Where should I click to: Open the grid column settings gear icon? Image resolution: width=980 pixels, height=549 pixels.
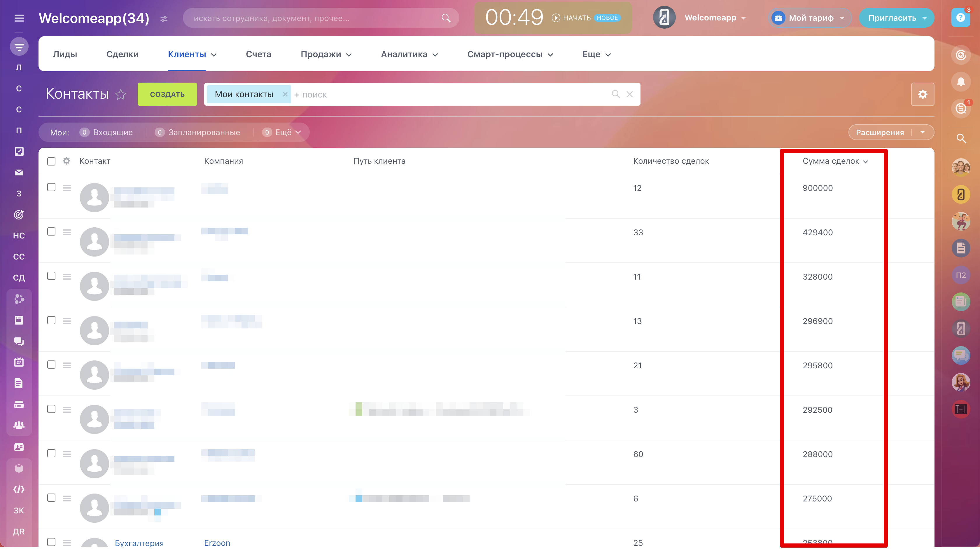pos(66,161)
